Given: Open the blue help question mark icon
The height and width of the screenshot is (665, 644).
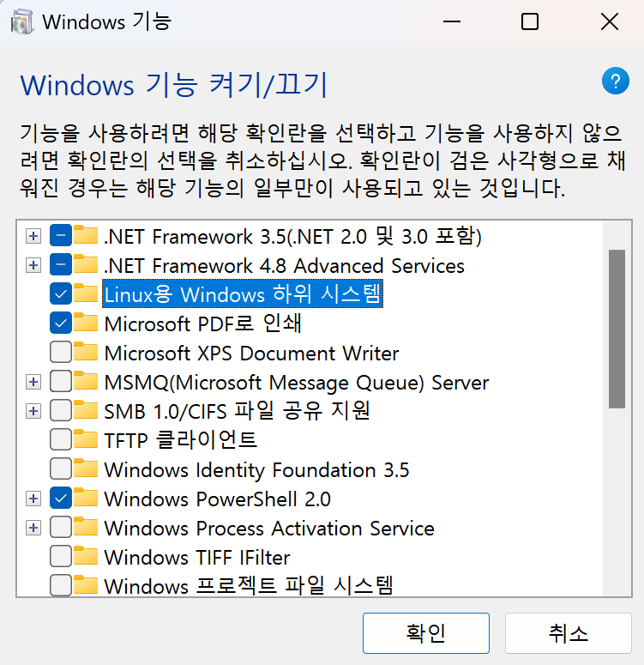Looking at the screenshot, I should [x=615, y=81].
